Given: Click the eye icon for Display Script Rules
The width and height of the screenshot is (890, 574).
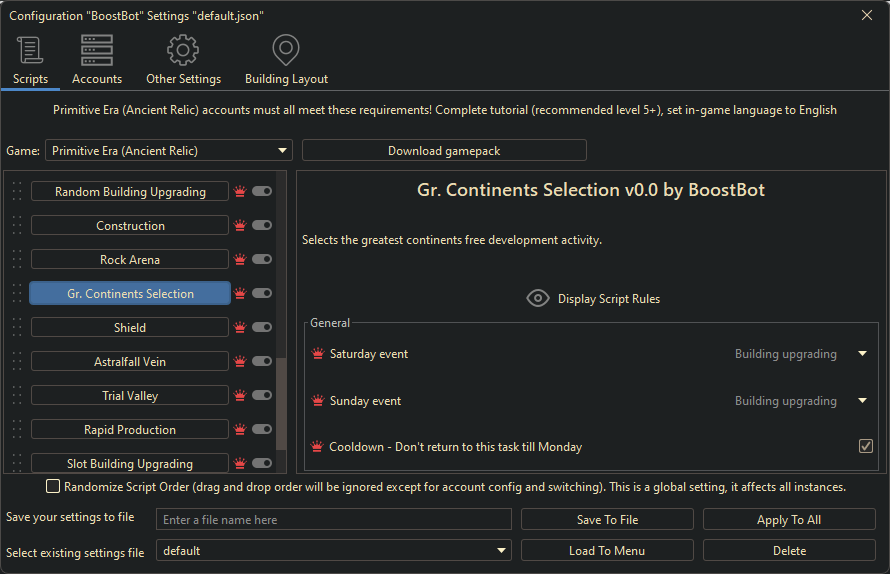Looking at the screenshot, I should click(x=538, y=298).
